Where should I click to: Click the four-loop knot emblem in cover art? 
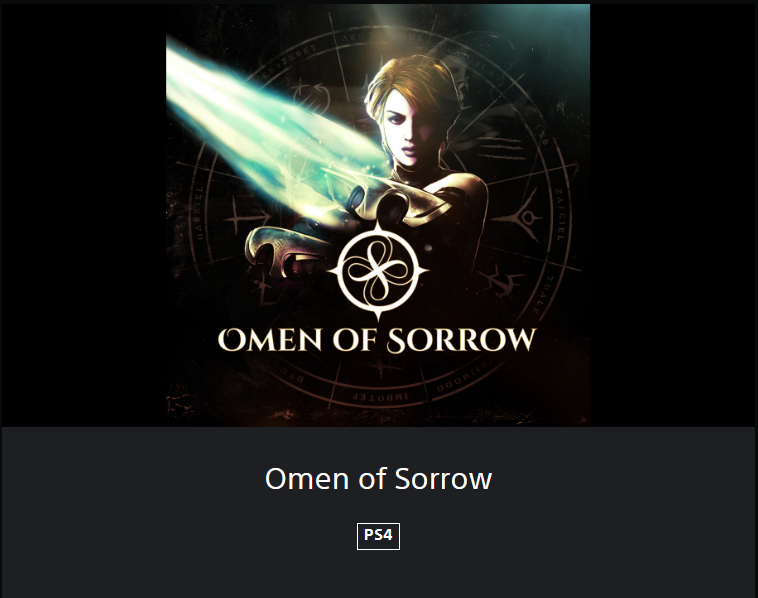[378, 271]
